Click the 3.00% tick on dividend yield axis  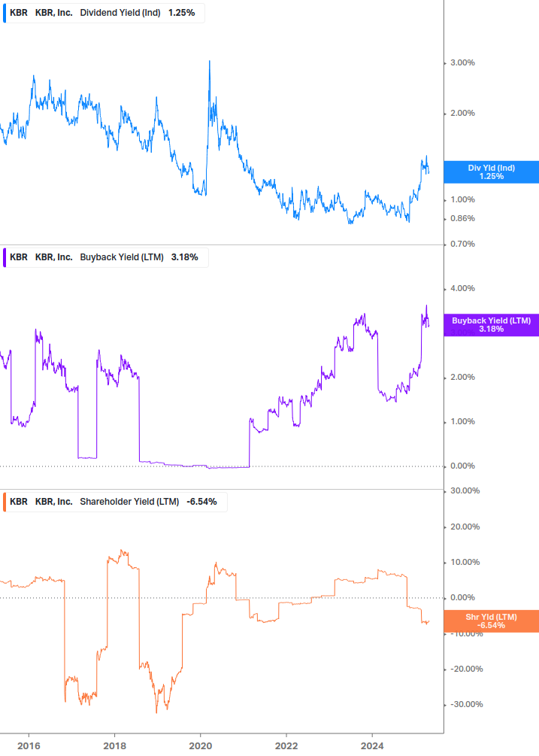click(x=462, y=62)
